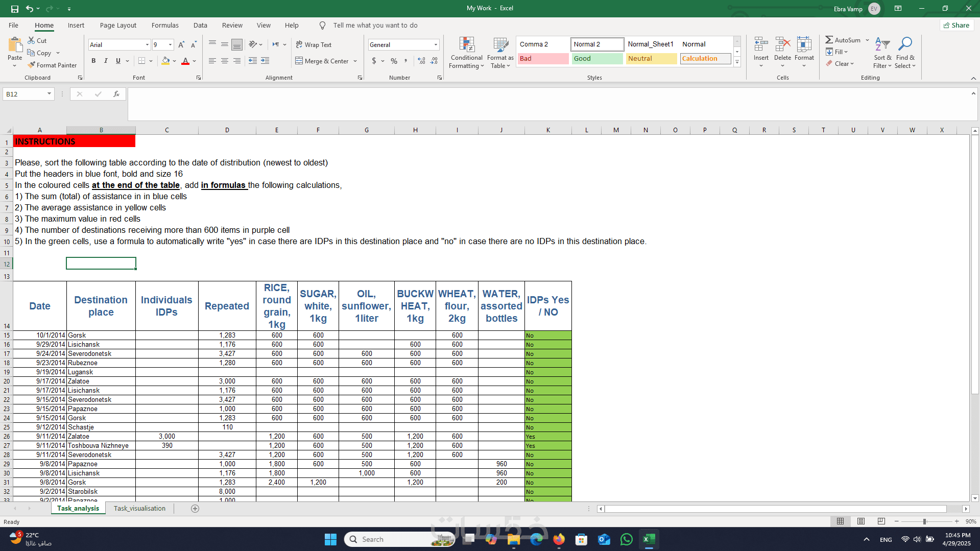Click the Increase Indent icon
The width and height of the screenshot is (980, 551).
tap(265, 61)
